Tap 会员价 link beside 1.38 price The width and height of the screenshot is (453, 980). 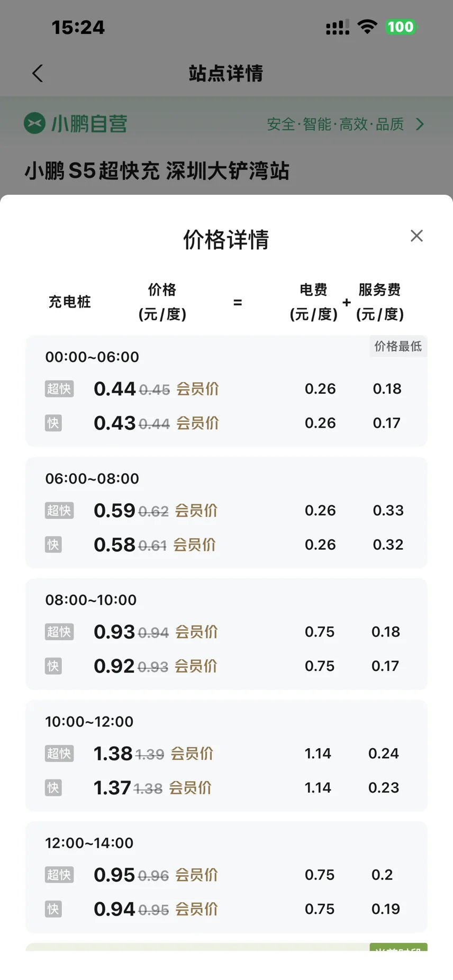click(192, 754)
